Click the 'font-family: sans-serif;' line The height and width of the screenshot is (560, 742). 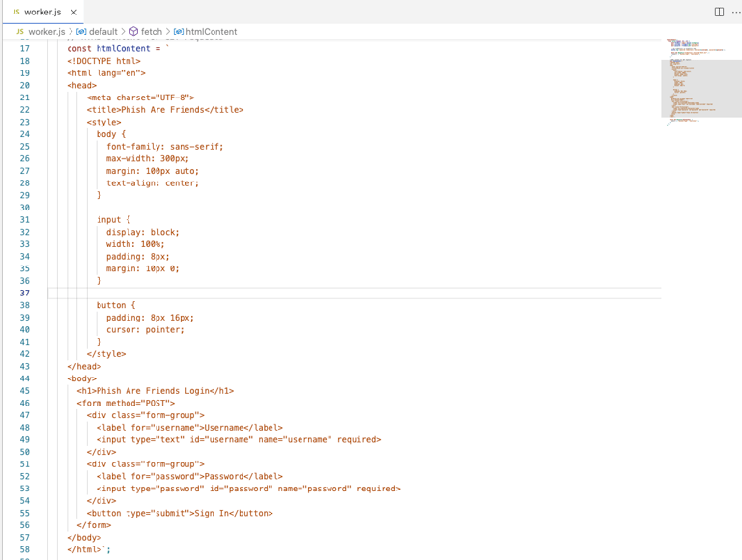(164, 147)
